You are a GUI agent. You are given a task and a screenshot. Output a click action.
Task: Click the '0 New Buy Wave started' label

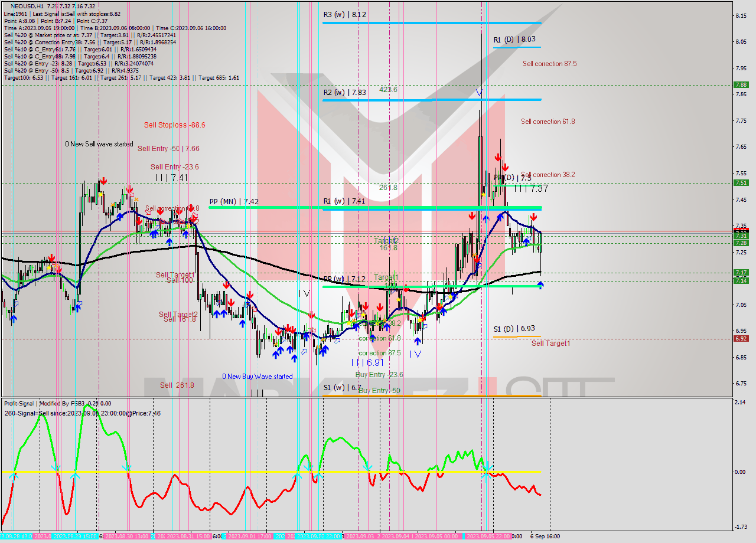tap(258, 377)
